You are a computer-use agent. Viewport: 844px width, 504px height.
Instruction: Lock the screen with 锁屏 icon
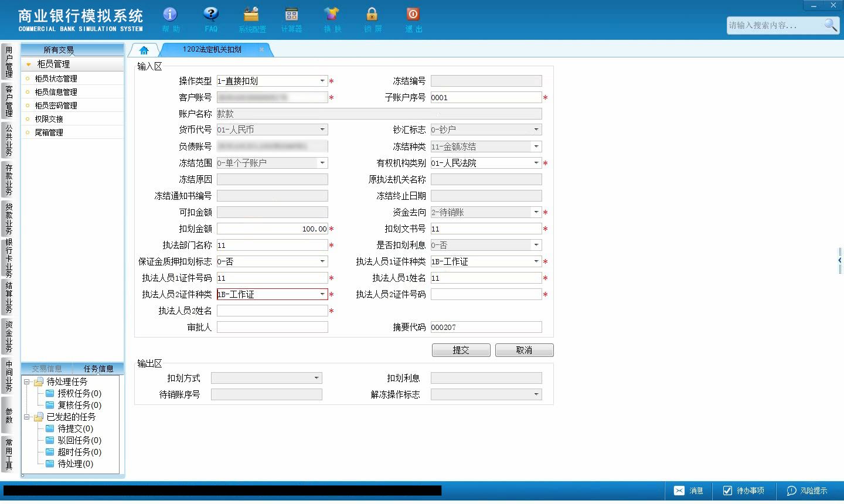(372, 19)
